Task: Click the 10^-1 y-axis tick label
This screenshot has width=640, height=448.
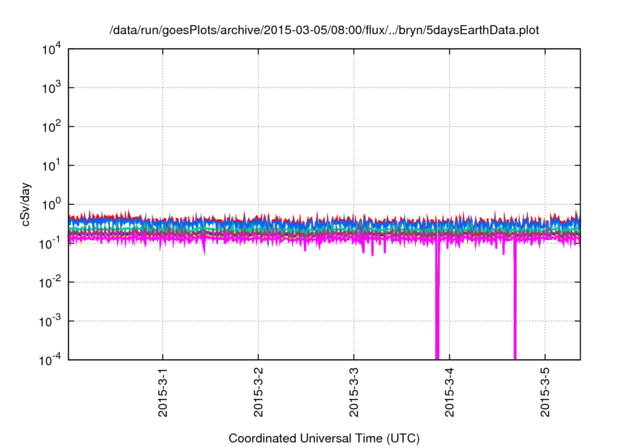Action: click(x=50, y=243)
